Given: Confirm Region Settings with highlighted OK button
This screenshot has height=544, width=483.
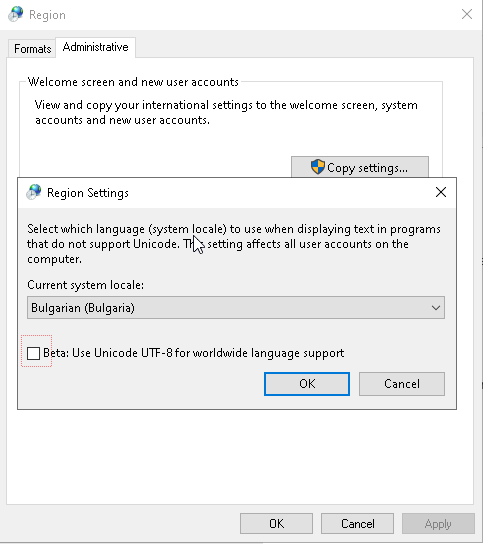Looking at the screenshot, I should click(307, 384).
